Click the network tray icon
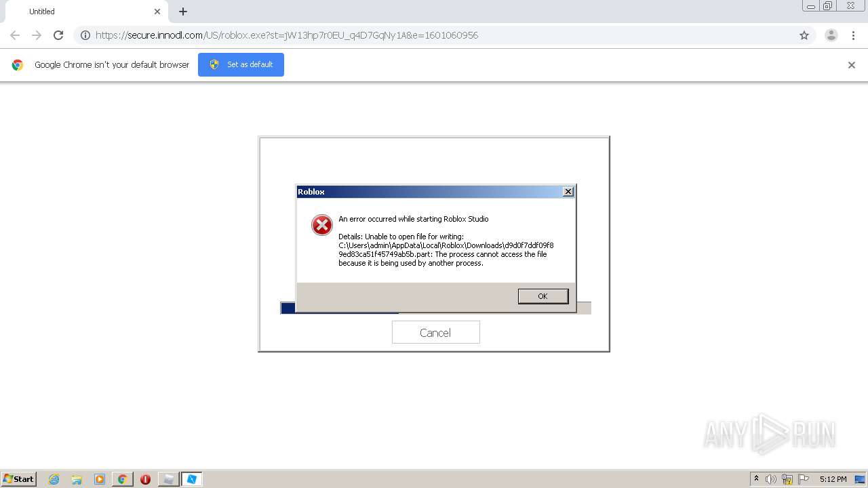 [787, 479]
